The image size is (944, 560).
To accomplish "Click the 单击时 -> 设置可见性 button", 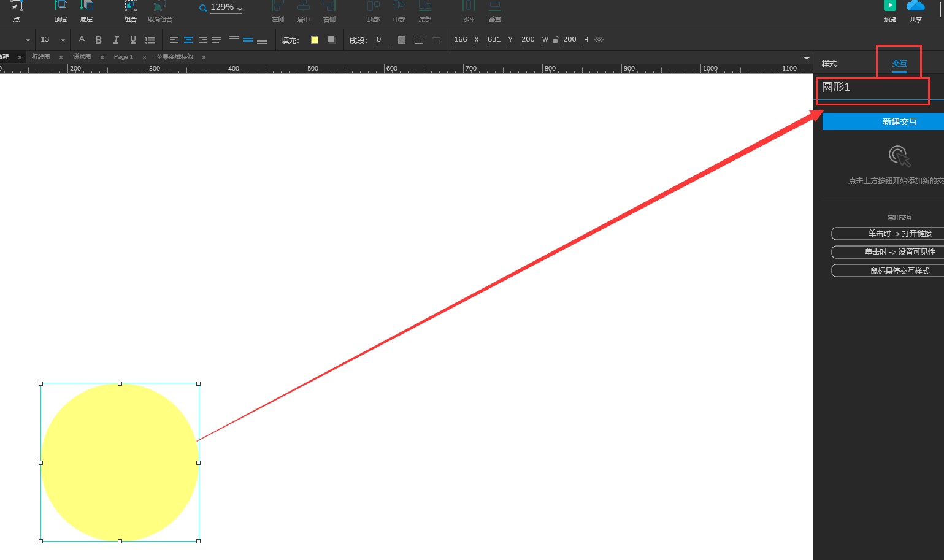I will [x=888, y=252].
